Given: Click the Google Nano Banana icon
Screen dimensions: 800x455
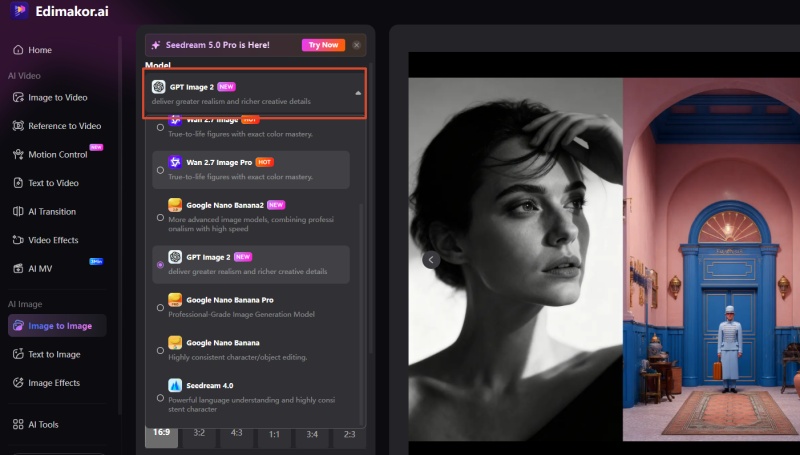Looking at the screenshot, I should [175, 342].
